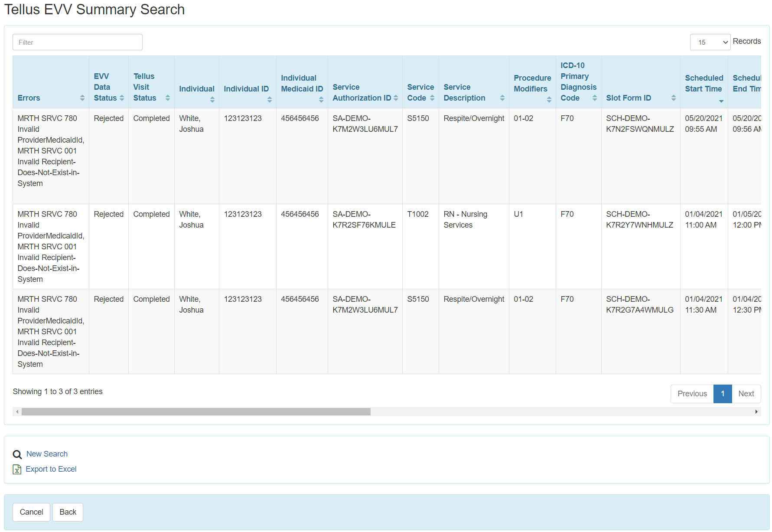The height and width of the screenshot is (532, 772).
Task: Click the Cancel button
Action: tap(31, 512)
